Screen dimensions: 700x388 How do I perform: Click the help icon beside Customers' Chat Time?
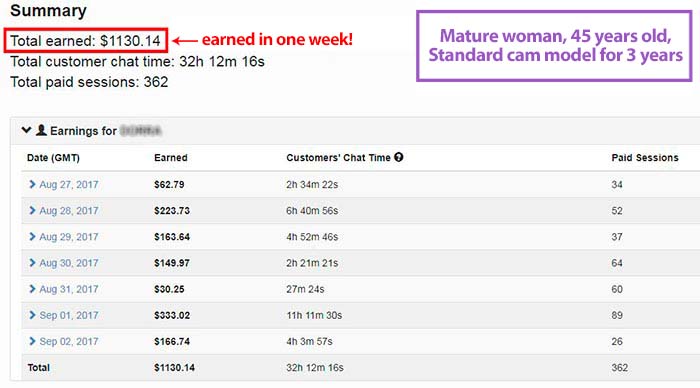(x=399, y=157)
